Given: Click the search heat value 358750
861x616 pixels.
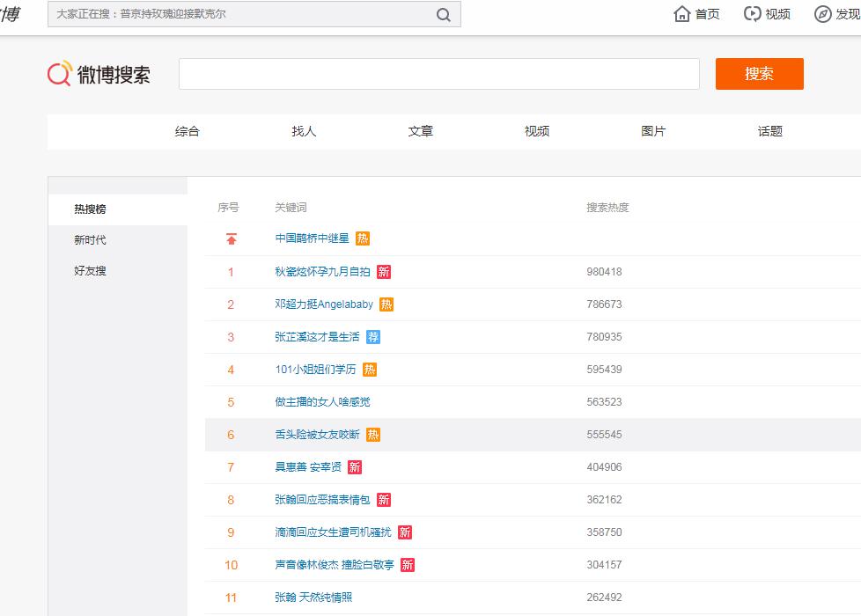Looking at the screenshot, I should tap(604, 532).
